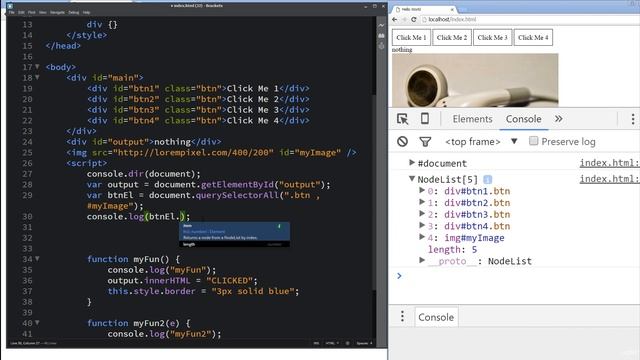Click the console prompt input line
The height and width of the screenshot is (360, 640).
(x=518, y=276)
